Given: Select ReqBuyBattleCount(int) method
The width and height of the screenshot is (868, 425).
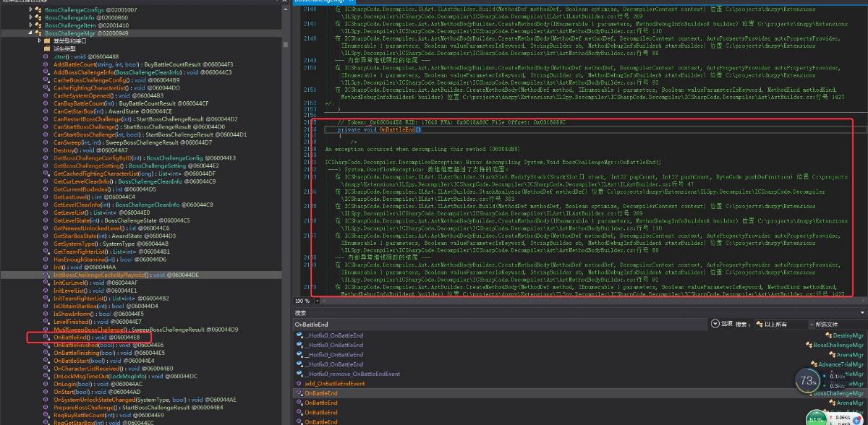Looking at the screenshot, I should [109, 416].
